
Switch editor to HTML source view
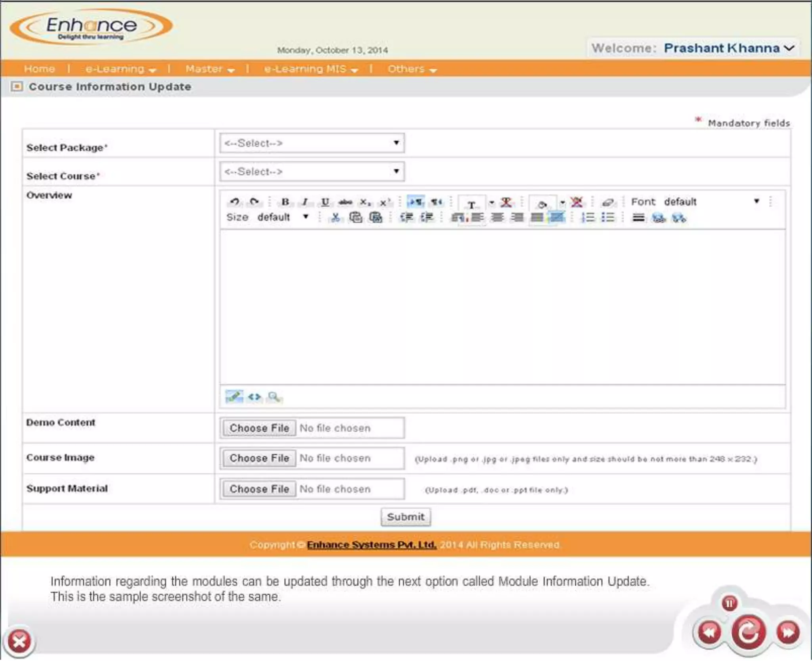point(254,396)
